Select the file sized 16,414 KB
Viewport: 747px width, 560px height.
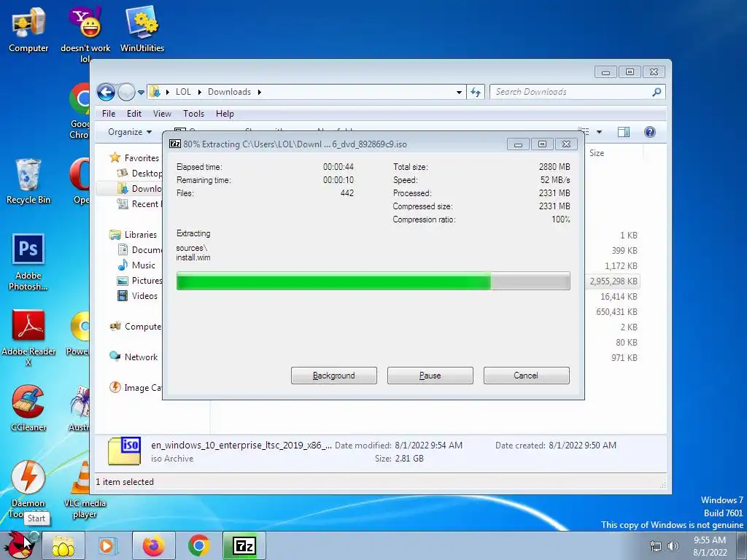pos(619,296)
